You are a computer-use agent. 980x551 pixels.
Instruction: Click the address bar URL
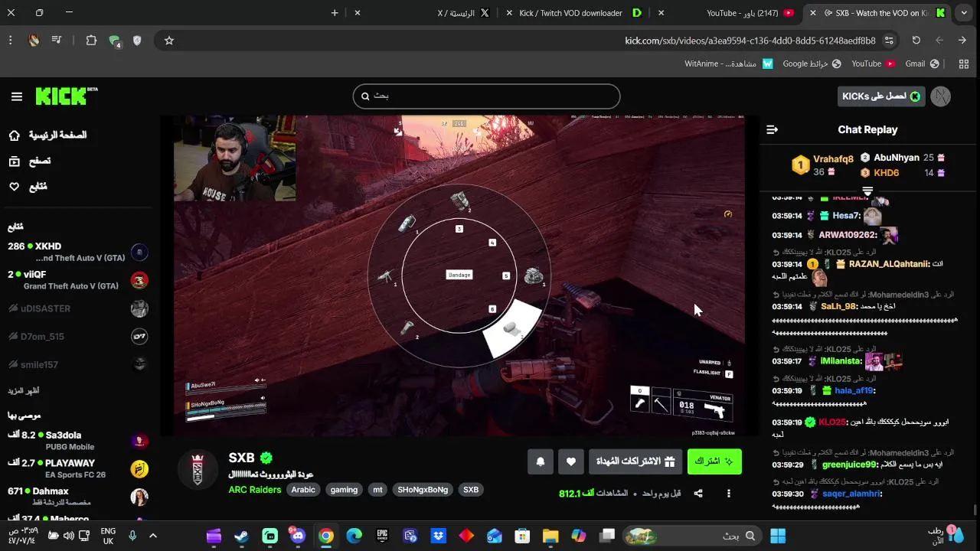pos(750,41)
